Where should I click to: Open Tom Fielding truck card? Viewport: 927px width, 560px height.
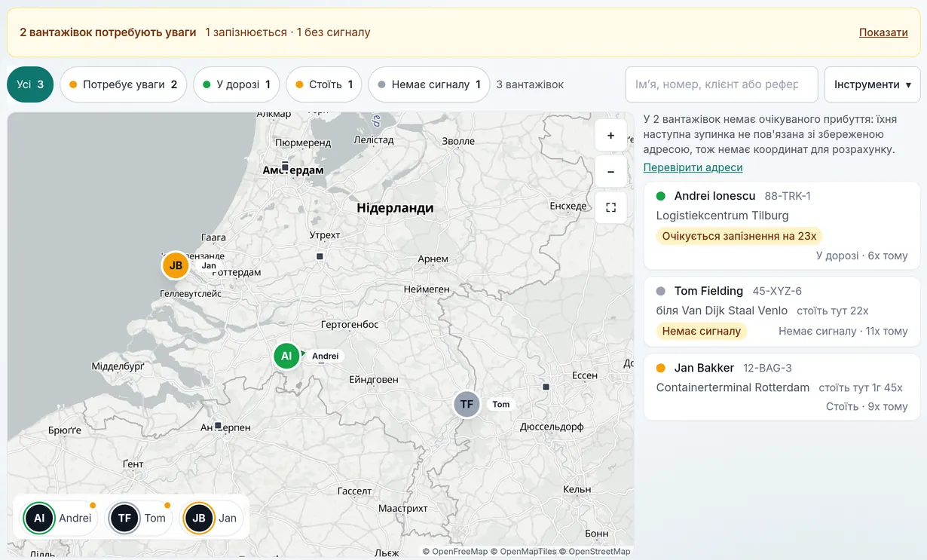782,311
